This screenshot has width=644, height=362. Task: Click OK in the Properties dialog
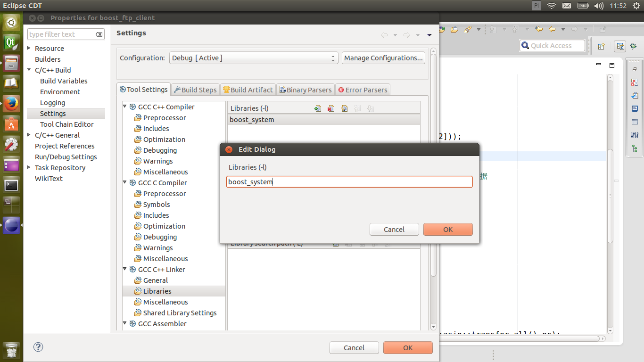[x=408, y=348]
